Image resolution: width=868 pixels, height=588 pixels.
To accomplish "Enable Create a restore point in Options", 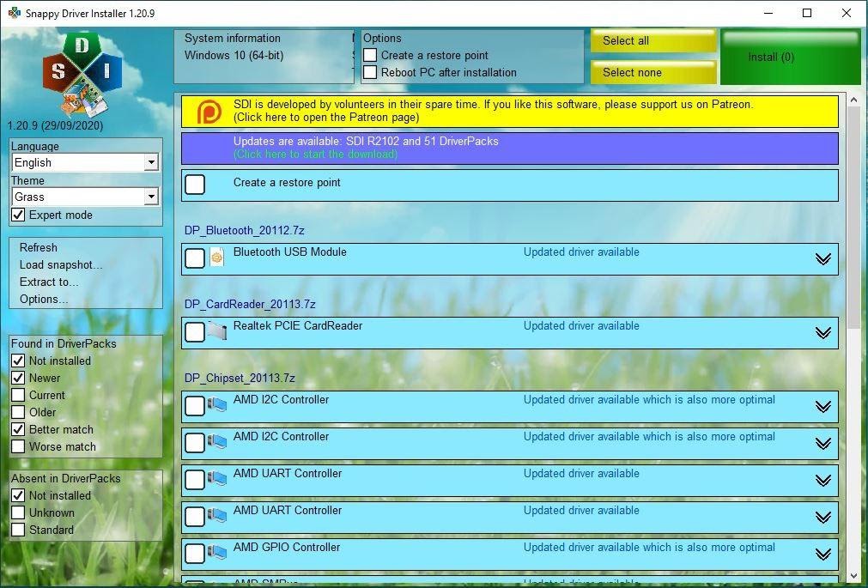I will 370,56.
